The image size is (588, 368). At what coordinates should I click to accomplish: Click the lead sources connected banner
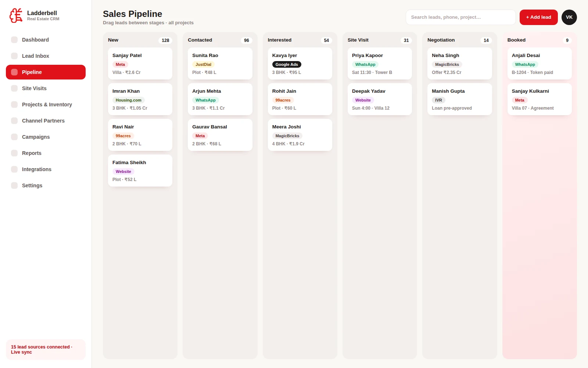[46, 350]
